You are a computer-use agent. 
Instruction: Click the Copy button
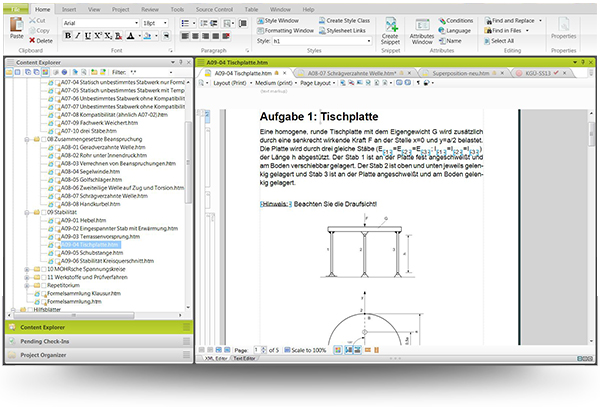click(x=39, y=31)
